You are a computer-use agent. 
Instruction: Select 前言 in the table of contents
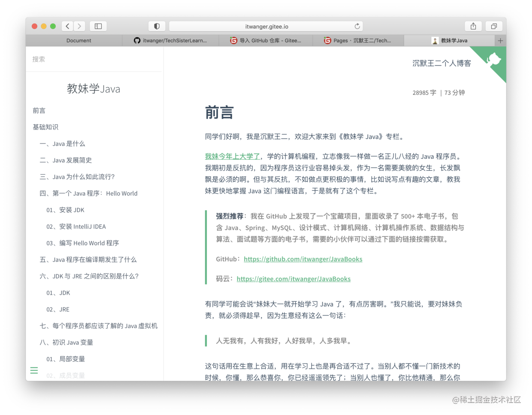(39, 110)
